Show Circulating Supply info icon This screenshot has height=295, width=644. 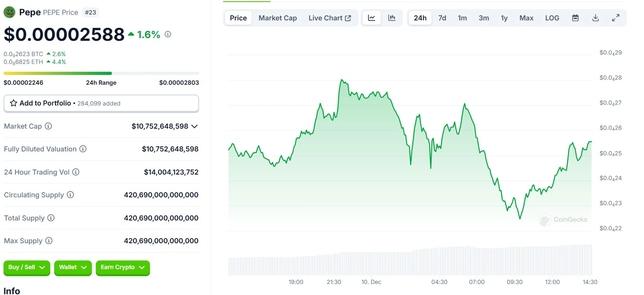tap(70, 195)
